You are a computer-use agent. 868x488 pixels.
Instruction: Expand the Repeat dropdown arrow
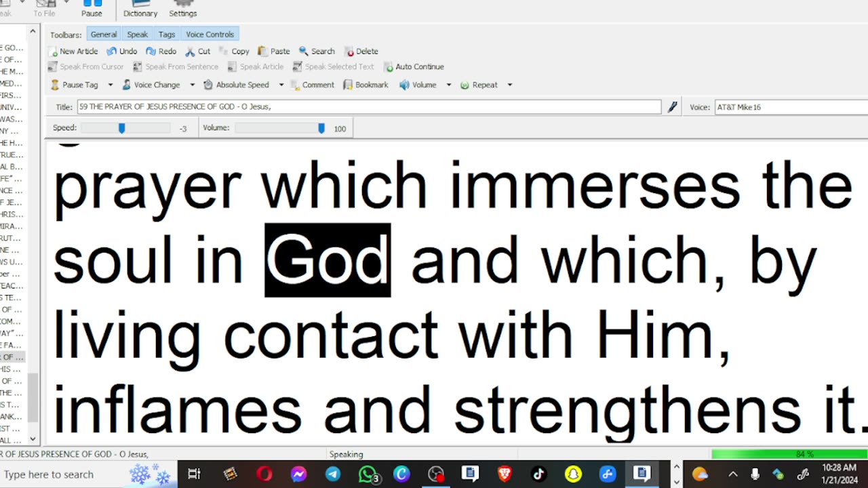509,85
